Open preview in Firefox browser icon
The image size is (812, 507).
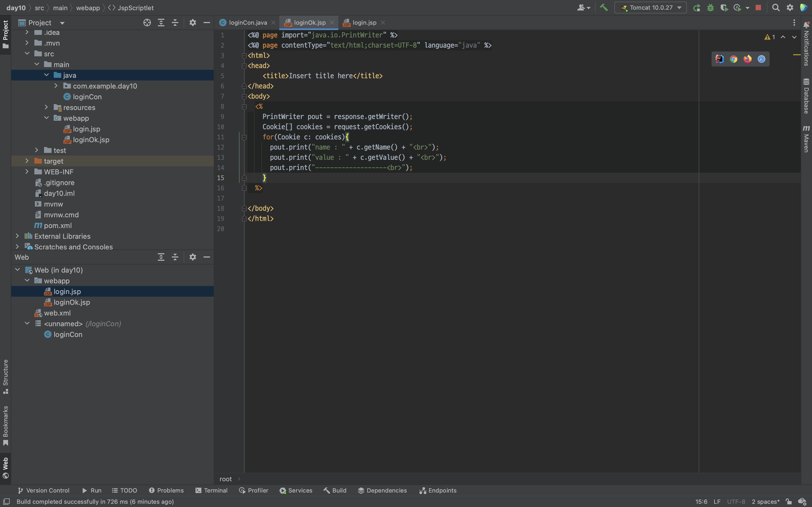748,59
